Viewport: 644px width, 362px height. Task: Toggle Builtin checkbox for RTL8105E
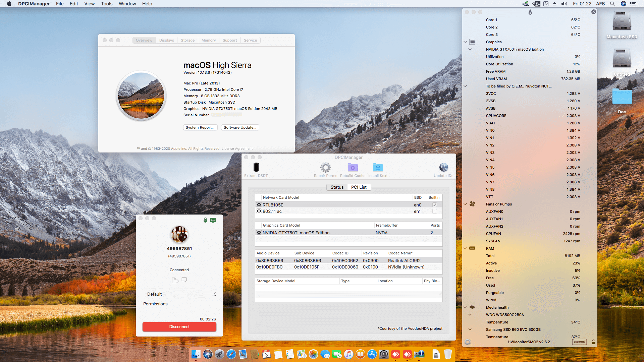click(x=435, y=205)
